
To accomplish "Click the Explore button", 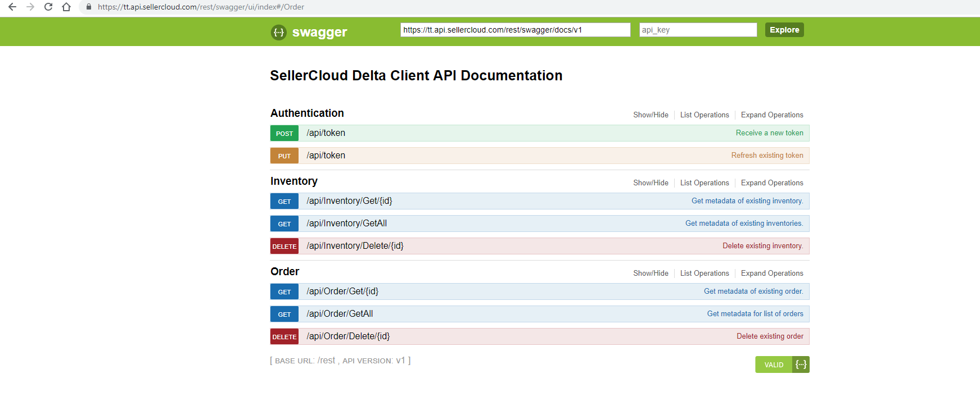I will (784, 30).
